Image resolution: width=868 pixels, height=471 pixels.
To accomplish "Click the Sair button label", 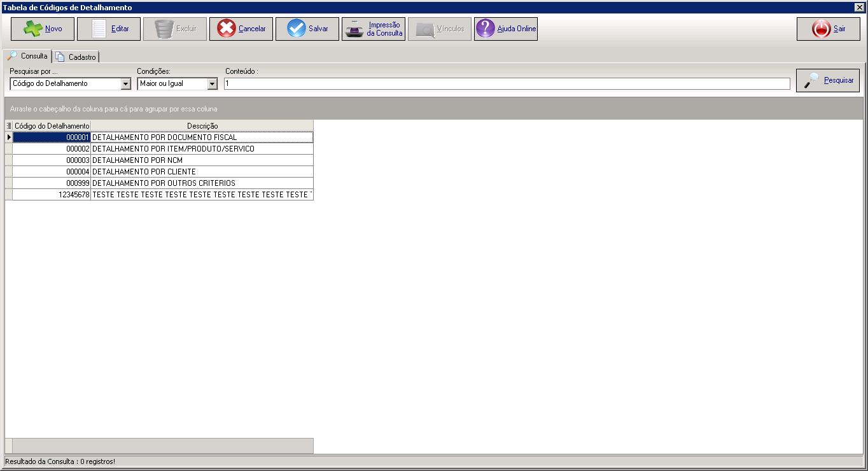I will pos(839,29).
